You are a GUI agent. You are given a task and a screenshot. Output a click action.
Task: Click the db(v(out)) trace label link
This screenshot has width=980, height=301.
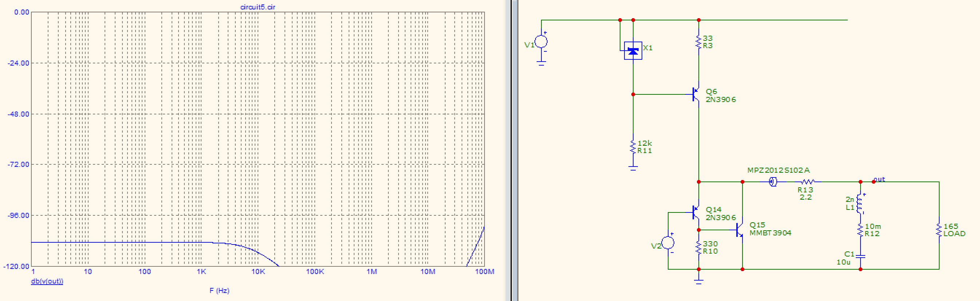pyautogui.click(x=47, y=281)
